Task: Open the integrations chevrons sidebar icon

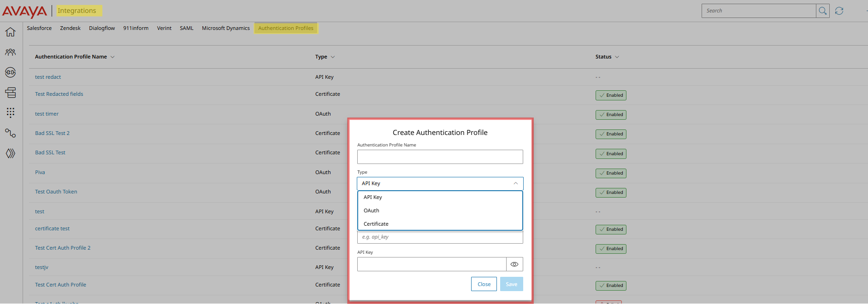Action: pyautogui.click(x=10, y=153)
